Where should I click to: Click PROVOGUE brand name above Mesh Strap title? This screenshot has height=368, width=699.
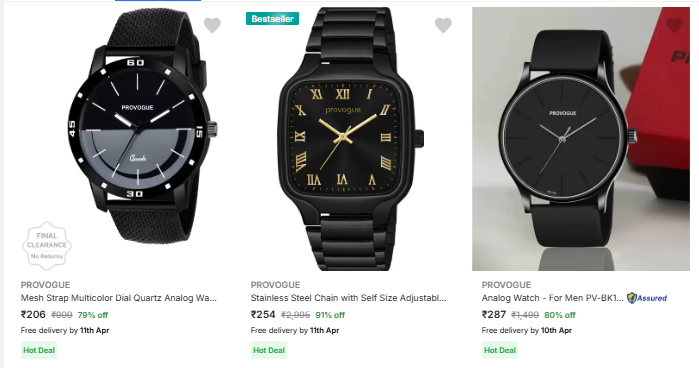click(x=45, y=285)
